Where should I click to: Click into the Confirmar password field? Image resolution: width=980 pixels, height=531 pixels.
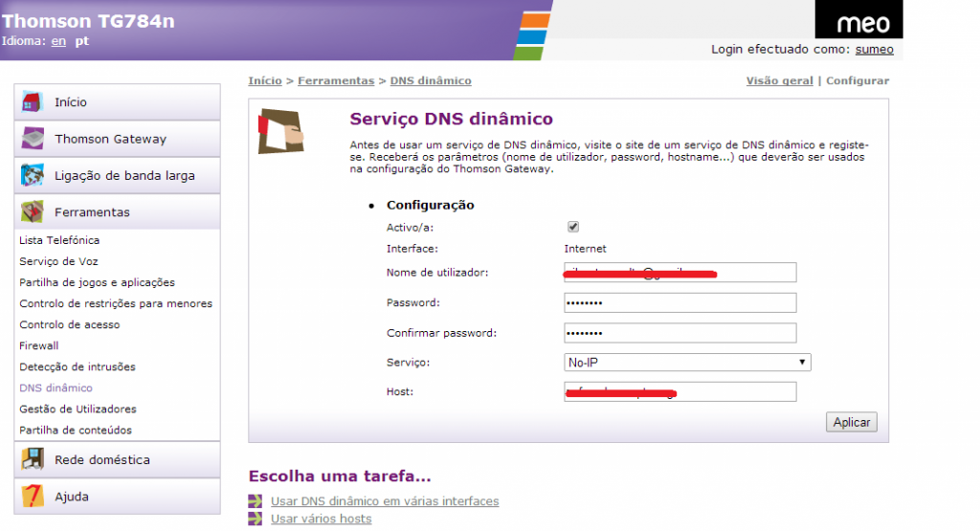(679, 333)
